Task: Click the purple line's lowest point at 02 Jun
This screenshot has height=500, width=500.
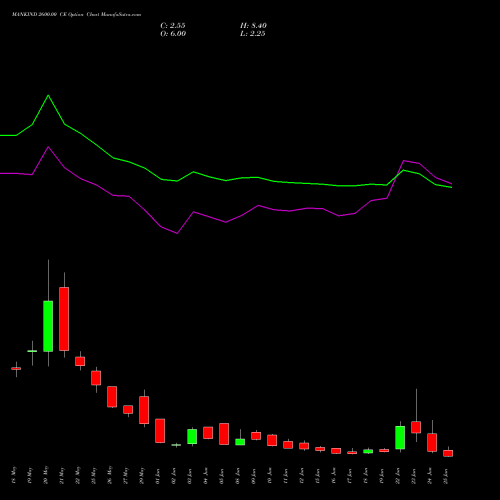Action: (177, 233)
